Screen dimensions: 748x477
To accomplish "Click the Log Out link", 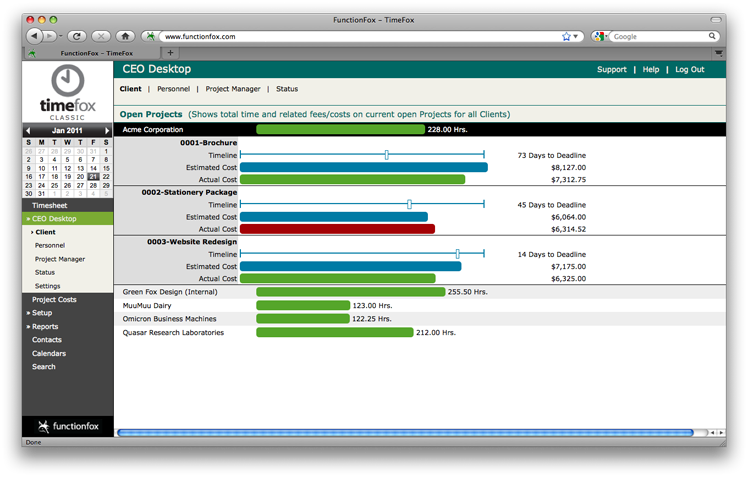I will tap(690, 70).
